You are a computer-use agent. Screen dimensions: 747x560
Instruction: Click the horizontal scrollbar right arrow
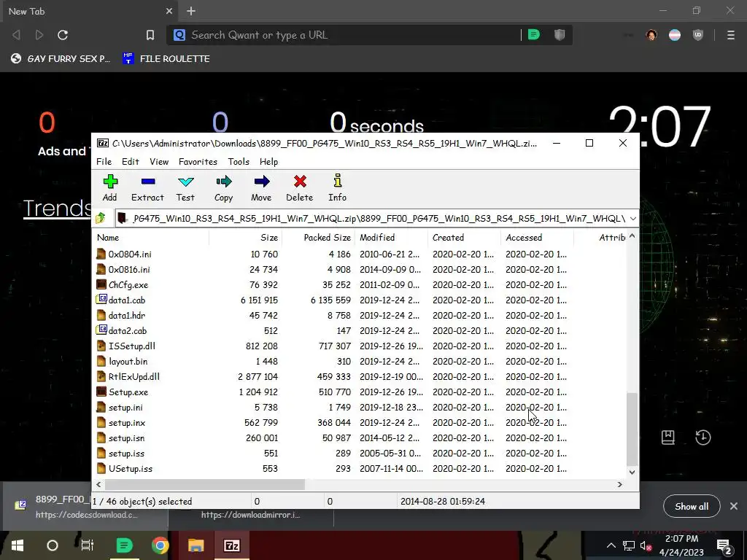click(620, 484)
